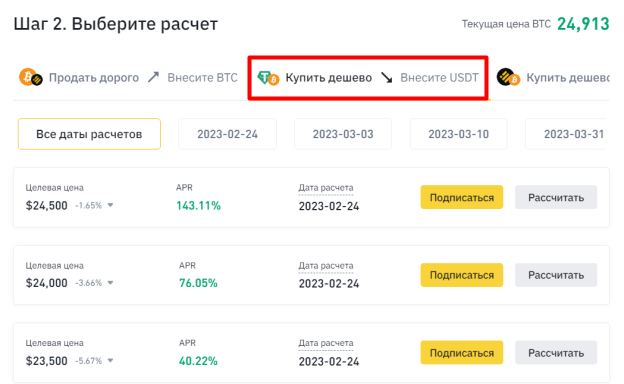This screenshot has width=624, height=384.
Task: Click the BTC/BUSD coin pair icon
Action: tap(31, 77)
